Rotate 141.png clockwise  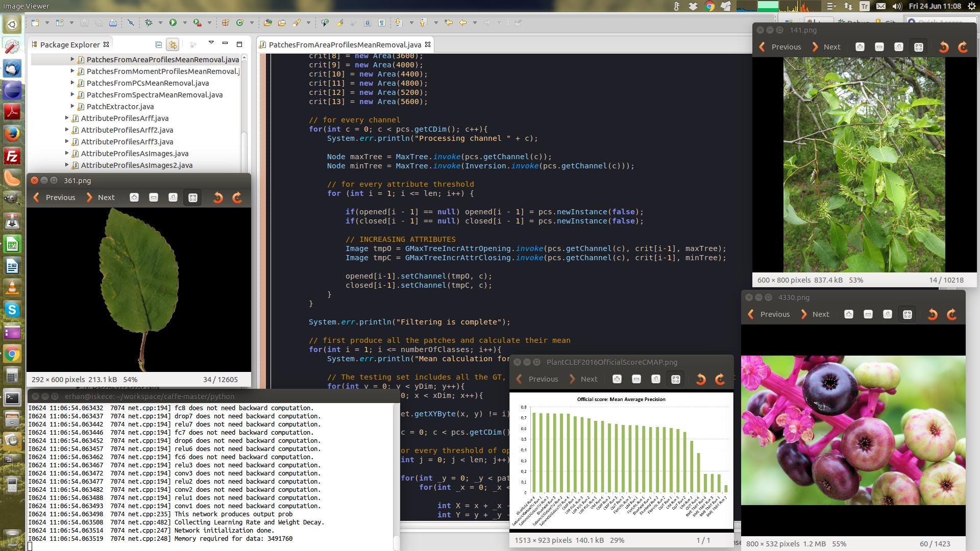click(x=963, y=47)
